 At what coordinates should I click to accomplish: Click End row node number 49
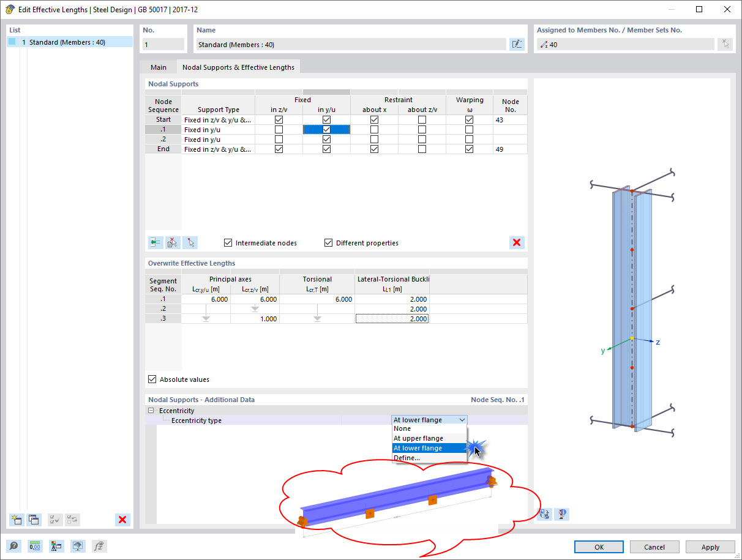pos(510,149)
